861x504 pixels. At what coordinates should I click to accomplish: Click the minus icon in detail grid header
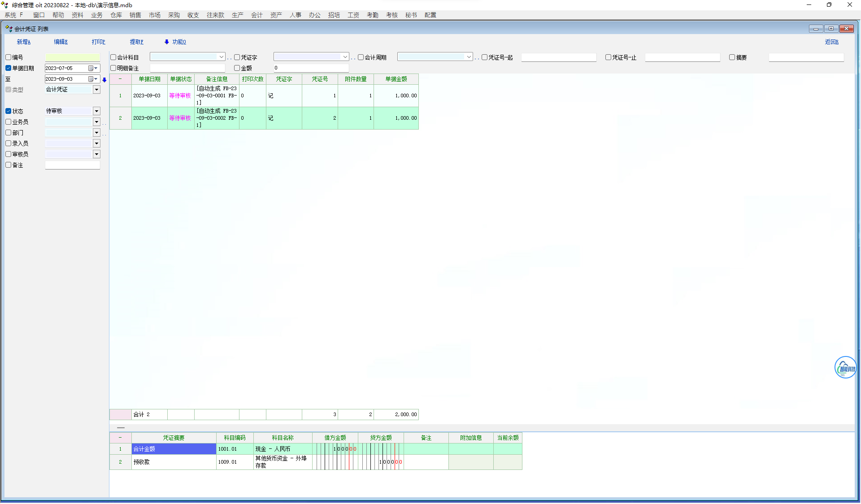pos(120,438)
